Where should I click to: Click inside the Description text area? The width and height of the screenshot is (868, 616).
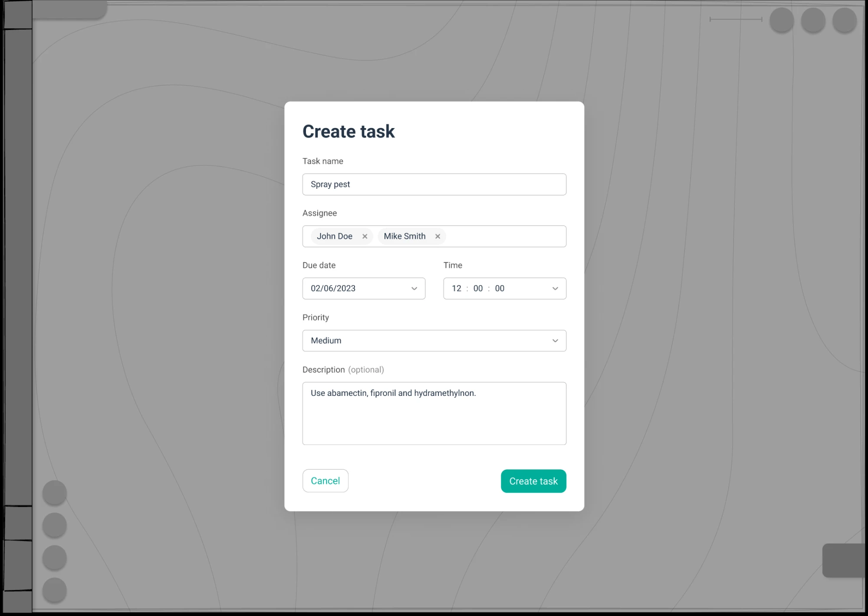434,413
